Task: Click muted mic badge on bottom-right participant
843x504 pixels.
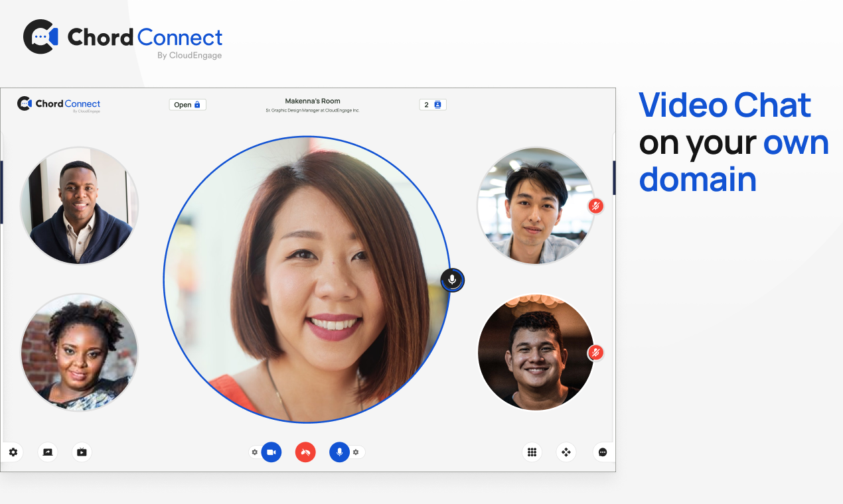Action: pyautogui.click(x=596, y=353)
